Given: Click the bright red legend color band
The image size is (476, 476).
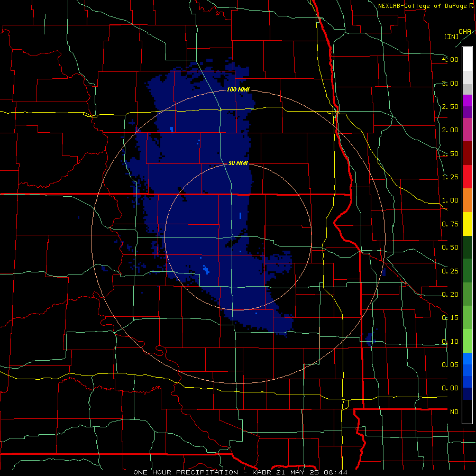Looking at the screenshot, I should tap(467, 177).
